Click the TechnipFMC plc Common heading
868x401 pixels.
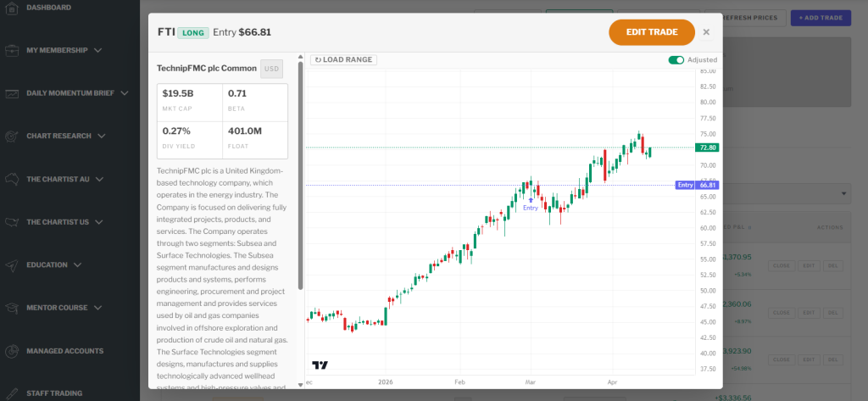pos(207,69)
